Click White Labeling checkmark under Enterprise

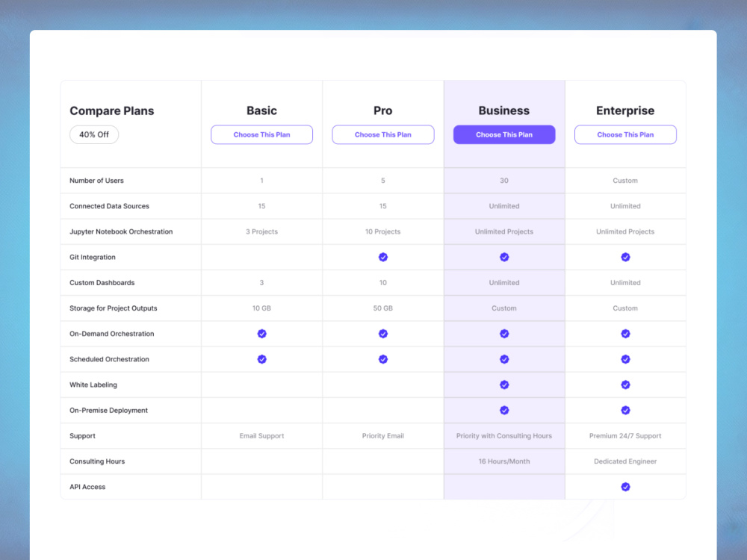click(x=625, y=385)
